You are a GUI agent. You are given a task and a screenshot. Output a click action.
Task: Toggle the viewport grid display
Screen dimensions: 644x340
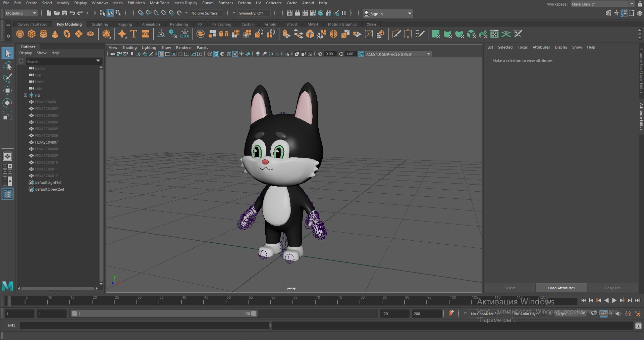tap(161, 54)
